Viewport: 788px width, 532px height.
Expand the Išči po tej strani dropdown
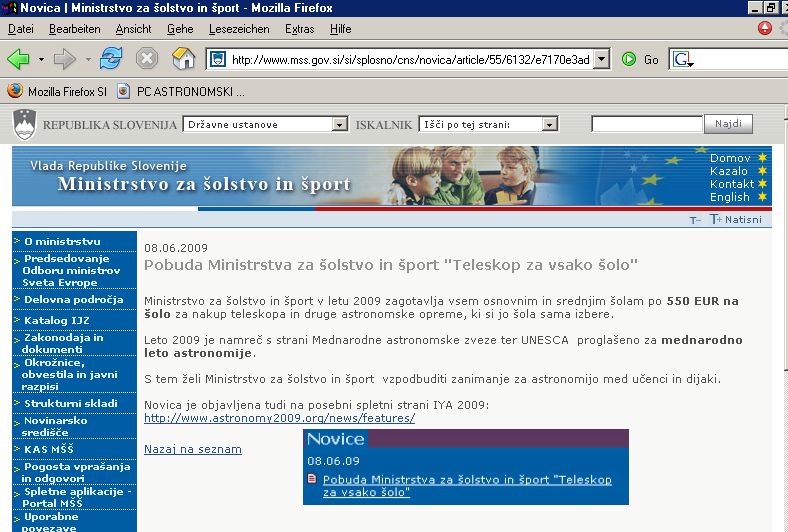click(x=549, y=125)
